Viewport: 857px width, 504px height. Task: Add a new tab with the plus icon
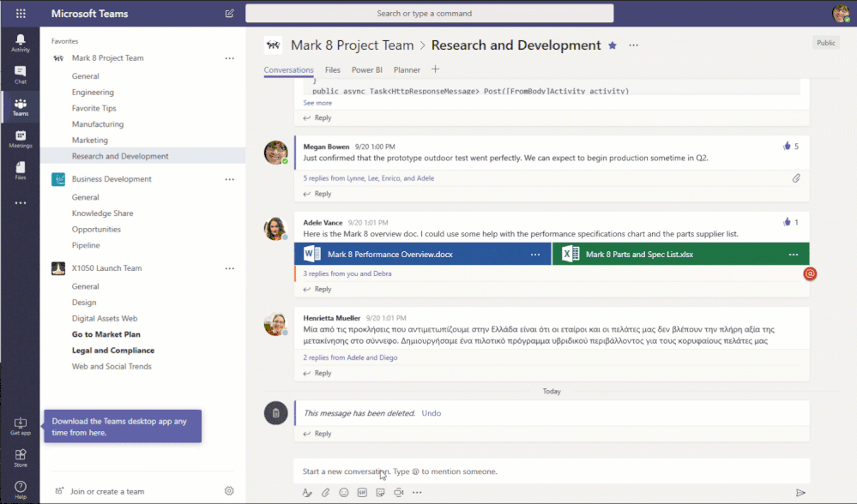tap(435, 69)
